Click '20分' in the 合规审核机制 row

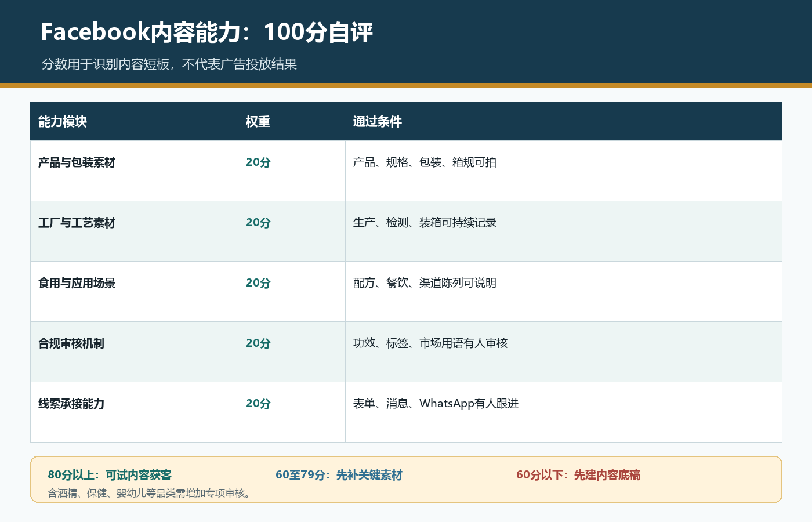click(258, 343)
